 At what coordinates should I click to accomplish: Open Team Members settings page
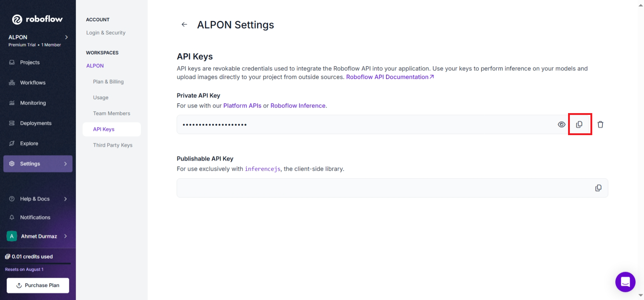[x=112, y=113]
